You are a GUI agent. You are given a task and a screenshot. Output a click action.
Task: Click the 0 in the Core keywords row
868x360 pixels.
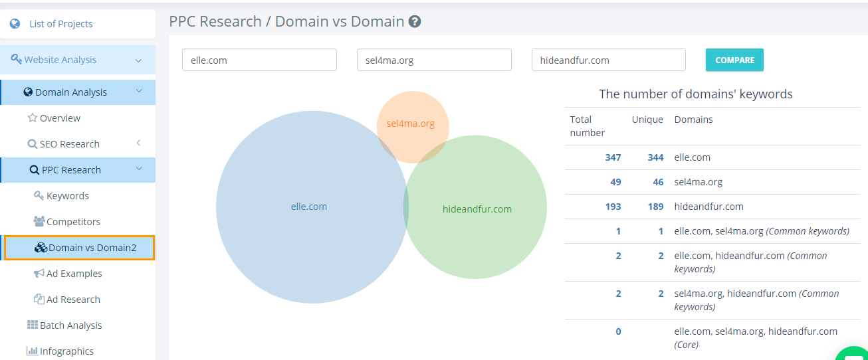tap(618, 331)
